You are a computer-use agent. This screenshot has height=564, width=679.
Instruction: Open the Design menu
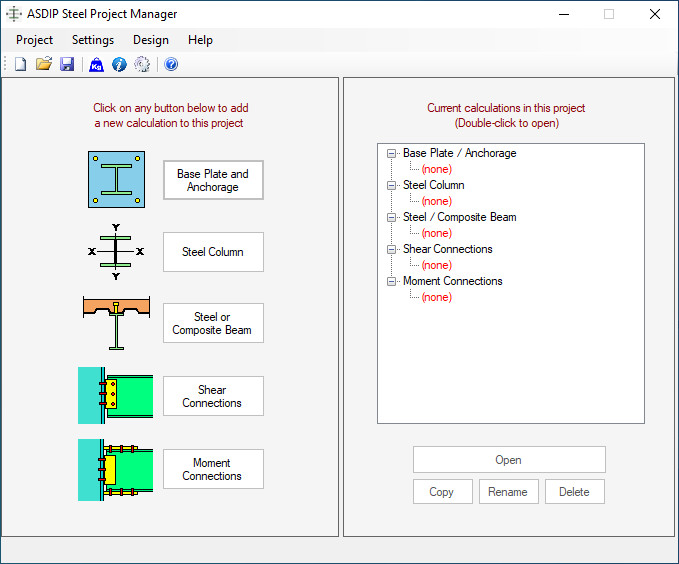pos(151,40)
